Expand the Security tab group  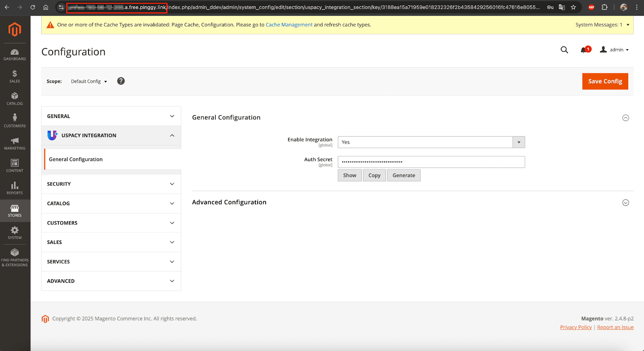[111, 184]
